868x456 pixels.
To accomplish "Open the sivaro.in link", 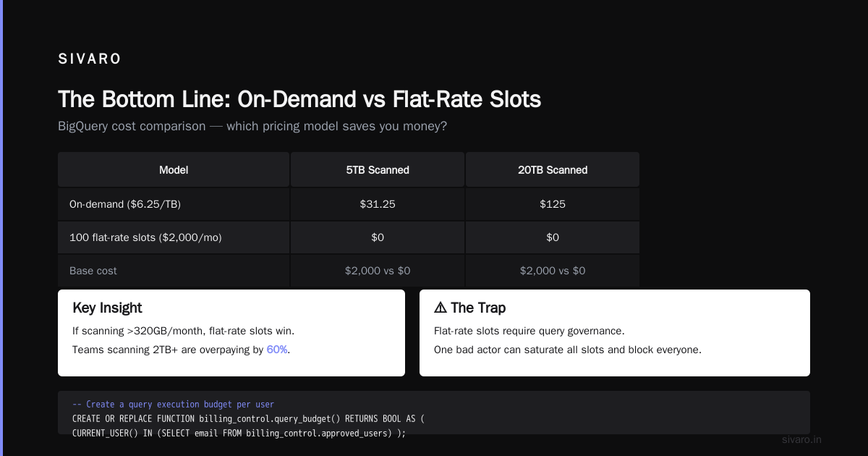I will [802, 439].
